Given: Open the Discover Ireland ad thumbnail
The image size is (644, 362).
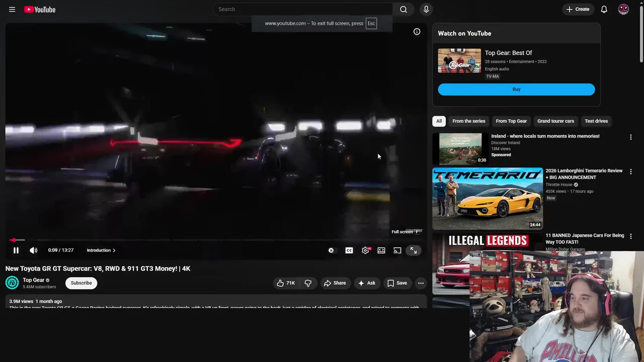Looking at the screenshot, I should click(x=460, y=149).
